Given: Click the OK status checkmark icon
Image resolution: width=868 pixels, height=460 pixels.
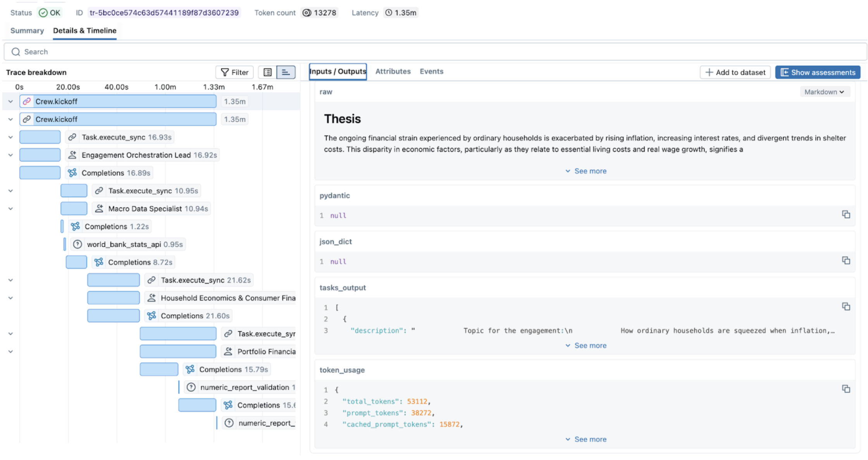Looking at the screenshot, I should tap(43, 13).
